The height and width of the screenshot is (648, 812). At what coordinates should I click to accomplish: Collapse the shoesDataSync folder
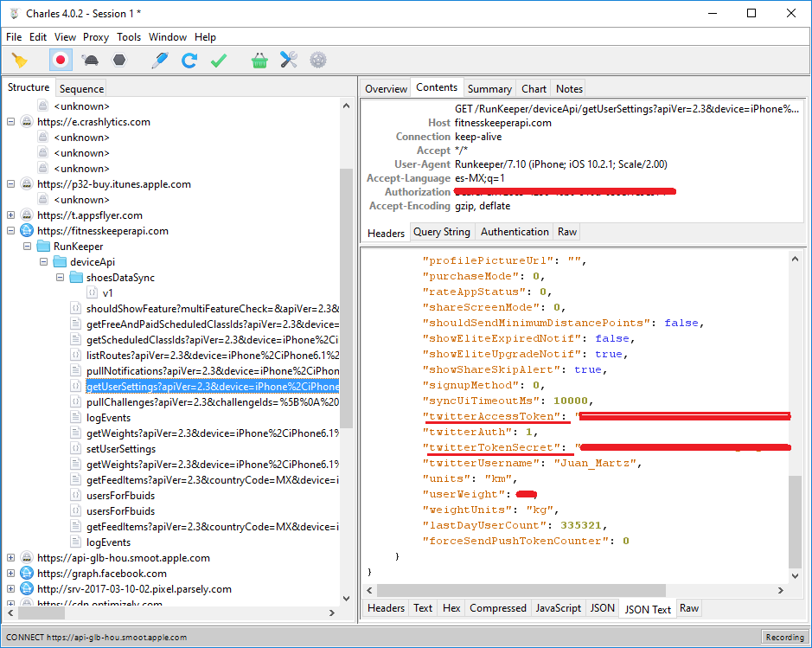click(60, 278)
